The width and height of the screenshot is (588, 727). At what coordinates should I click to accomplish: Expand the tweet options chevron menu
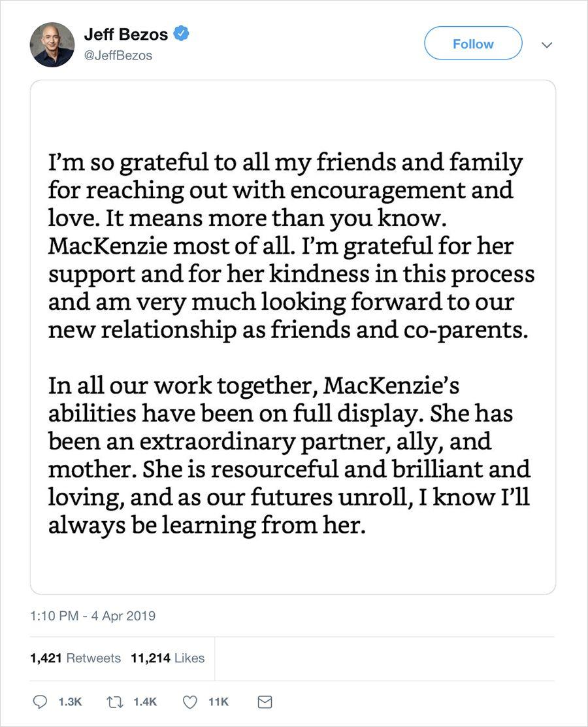coord(547,45)
